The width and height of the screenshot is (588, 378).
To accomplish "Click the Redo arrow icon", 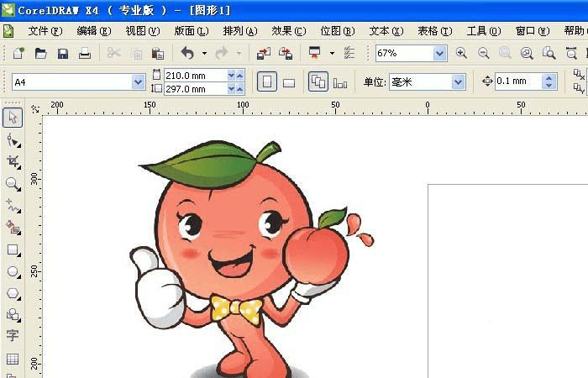I will pyautogui.click(x=222, y=53).
